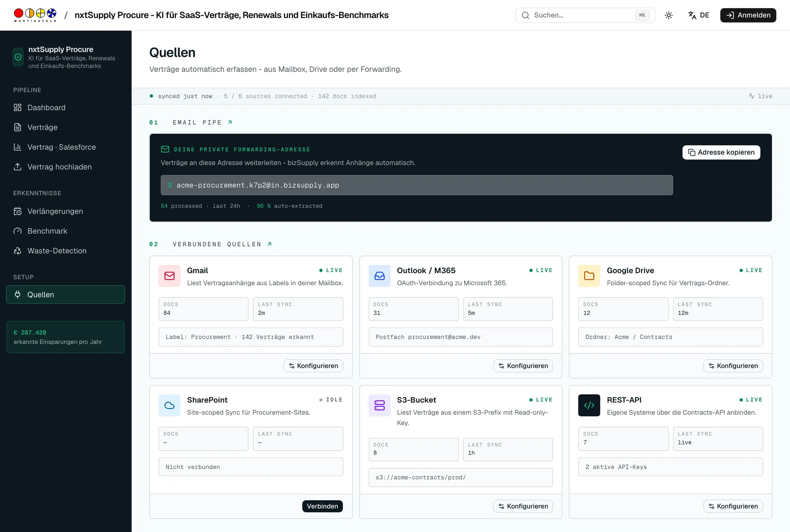Screen dimensions: 790x532
Task: Click 'Postfach procurement@acme.dev' text
Action: [x=428, y=337]
